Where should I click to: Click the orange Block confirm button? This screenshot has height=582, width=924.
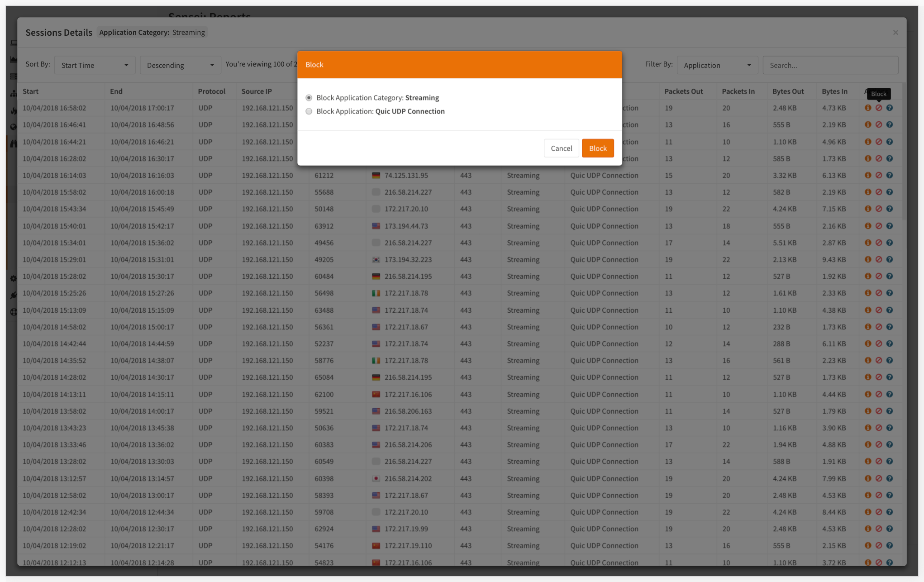[597, 148]
